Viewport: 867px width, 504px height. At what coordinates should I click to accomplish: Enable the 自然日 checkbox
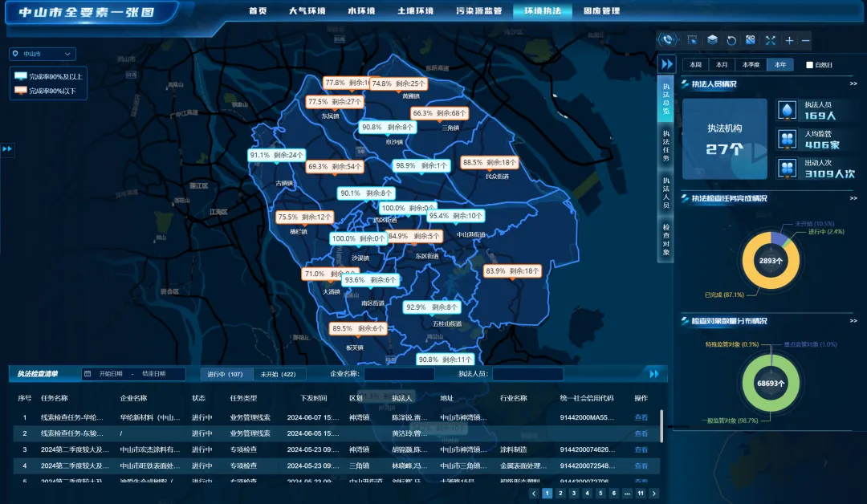(x=809, y=65)
